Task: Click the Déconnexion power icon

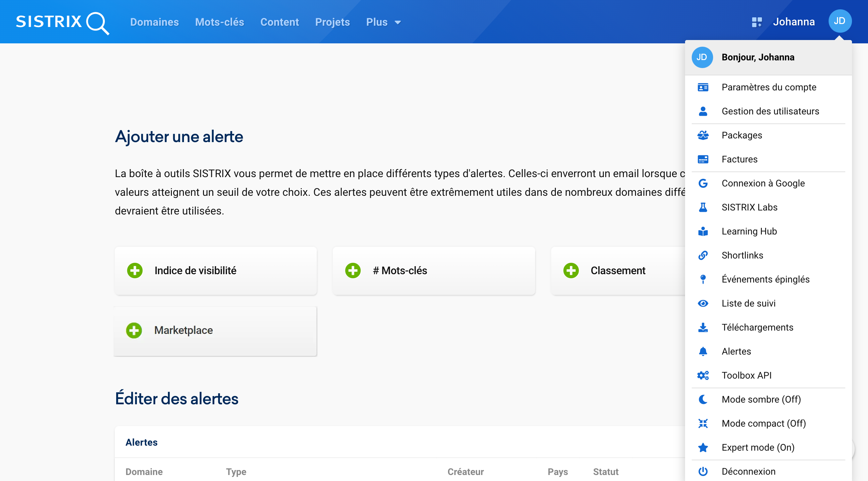Action: pyautogui.click(x=703, y=472)
